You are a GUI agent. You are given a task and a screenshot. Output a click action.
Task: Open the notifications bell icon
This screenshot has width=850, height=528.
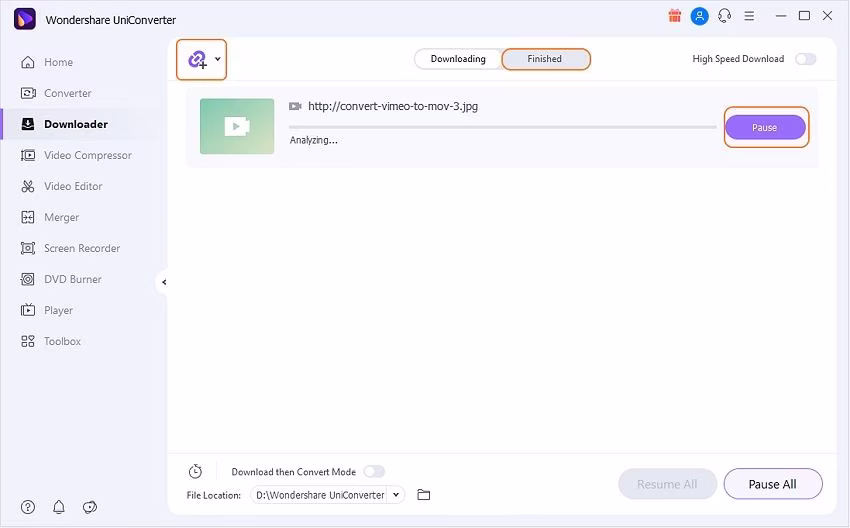59,507
